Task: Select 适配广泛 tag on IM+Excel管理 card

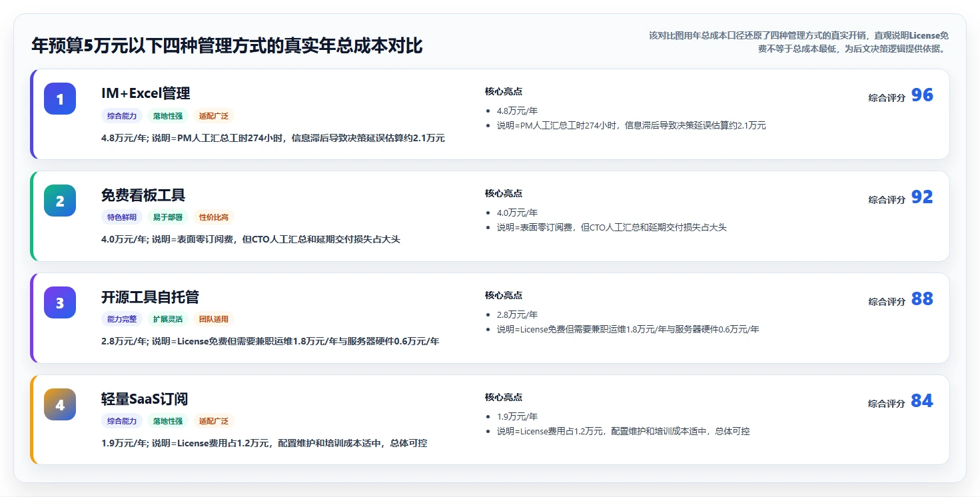Action: click(214, 116)
